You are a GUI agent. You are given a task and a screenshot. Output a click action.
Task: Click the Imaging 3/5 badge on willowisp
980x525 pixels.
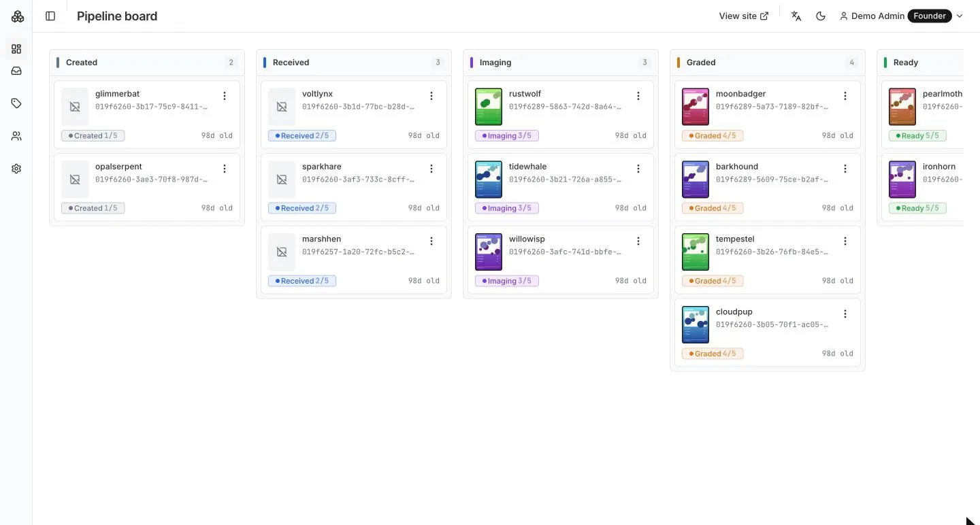507,281
